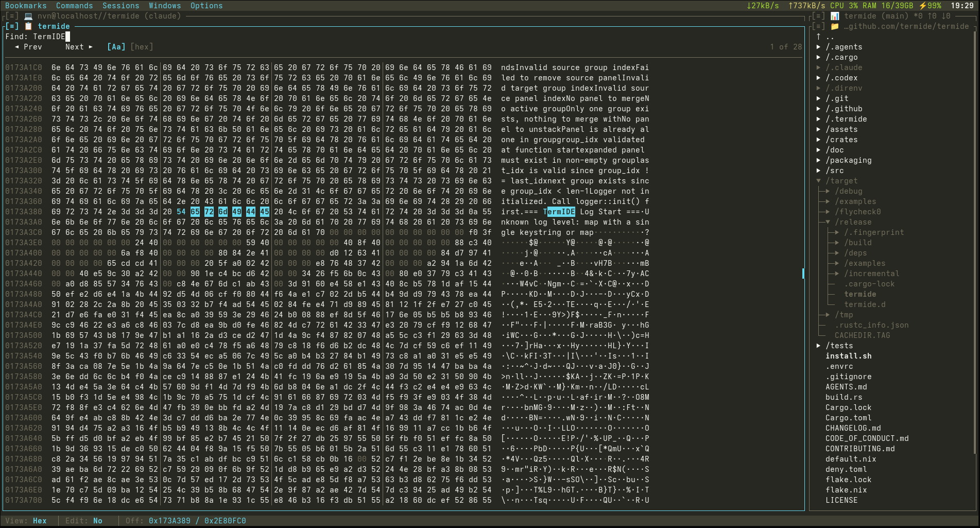Click the 19:29 clock
980x528 pixels.
(x=962, y=6)
